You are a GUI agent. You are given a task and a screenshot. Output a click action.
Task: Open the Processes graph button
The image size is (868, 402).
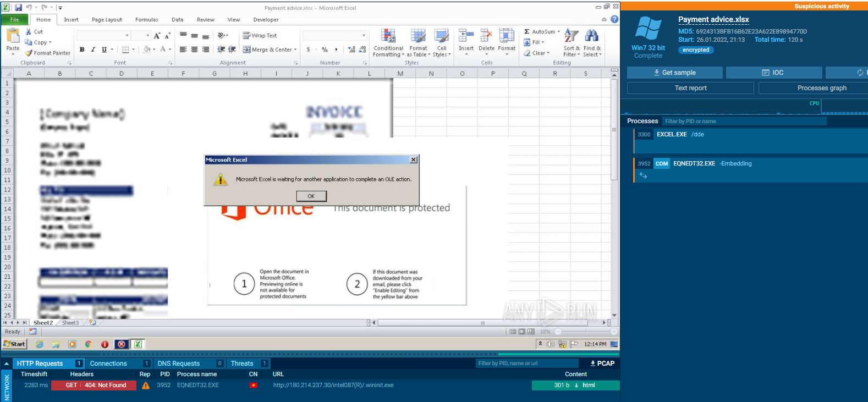(813, 88)
